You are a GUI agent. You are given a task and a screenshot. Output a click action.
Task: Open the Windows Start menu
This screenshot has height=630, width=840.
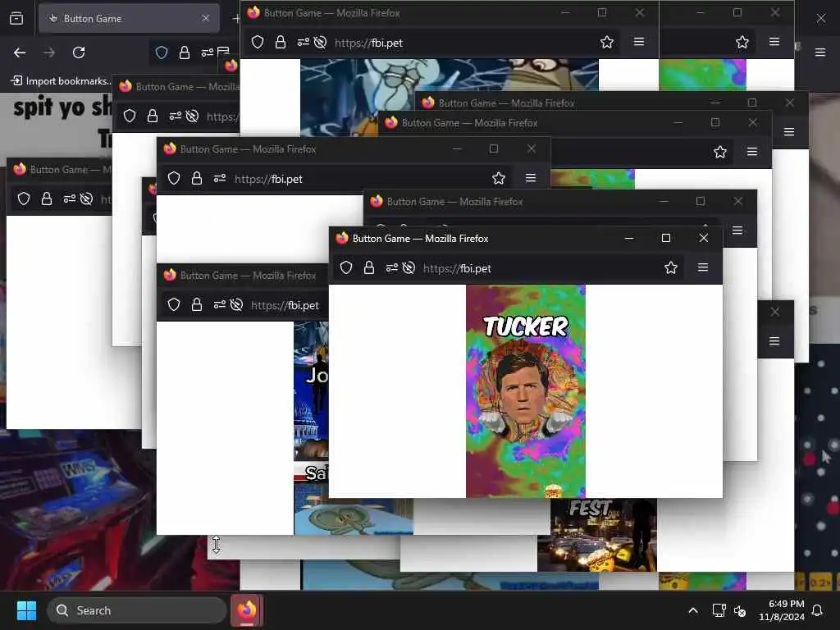(x=26, y=610)
